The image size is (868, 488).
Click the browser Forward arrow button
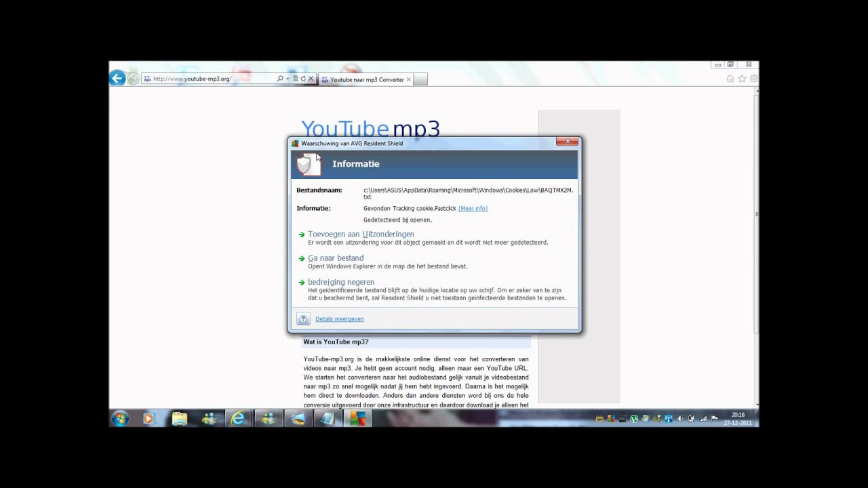point(133,79)
